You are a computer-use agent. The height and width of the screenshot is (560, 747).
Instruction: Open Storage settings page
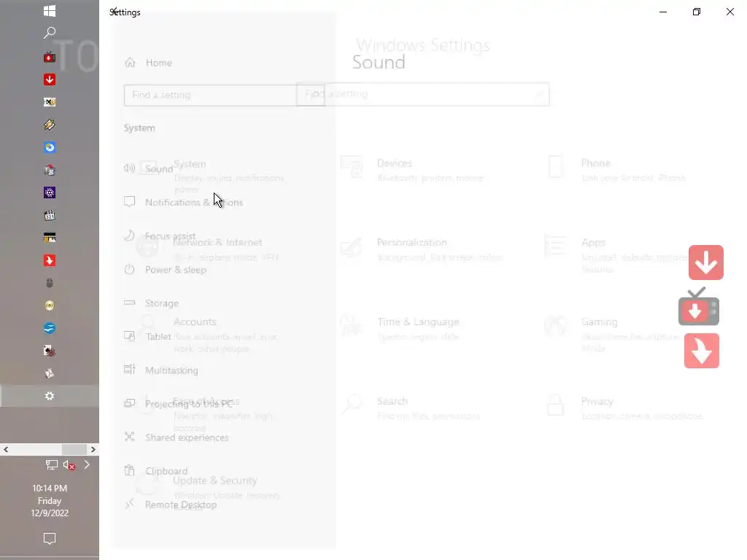[151, 303]
